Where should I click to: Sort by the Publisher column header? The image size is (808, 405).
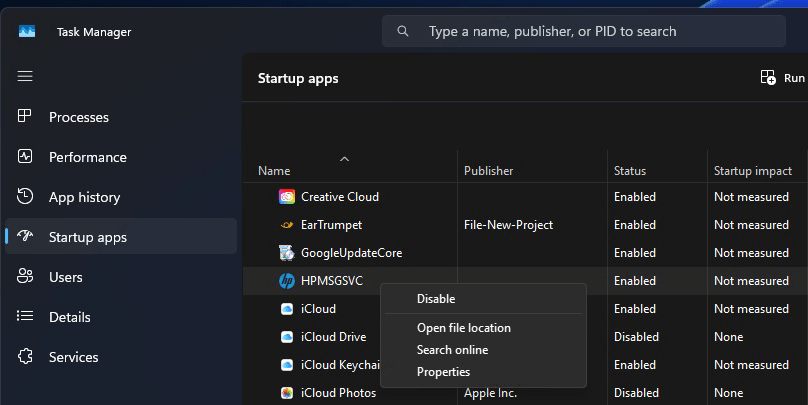[489, 171]
